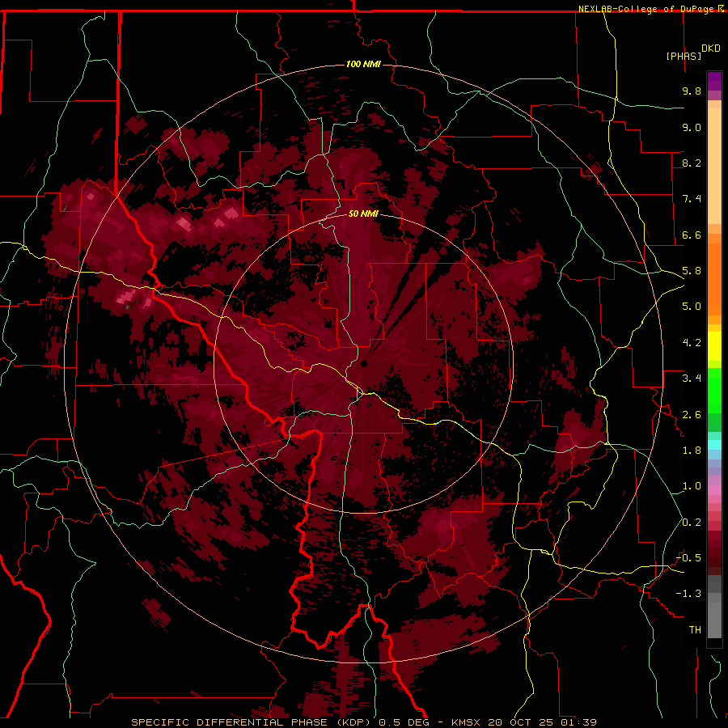Click the bright yellow segment of color bar
This screenshot has width=728, height=728.
(x=714, y=346)
